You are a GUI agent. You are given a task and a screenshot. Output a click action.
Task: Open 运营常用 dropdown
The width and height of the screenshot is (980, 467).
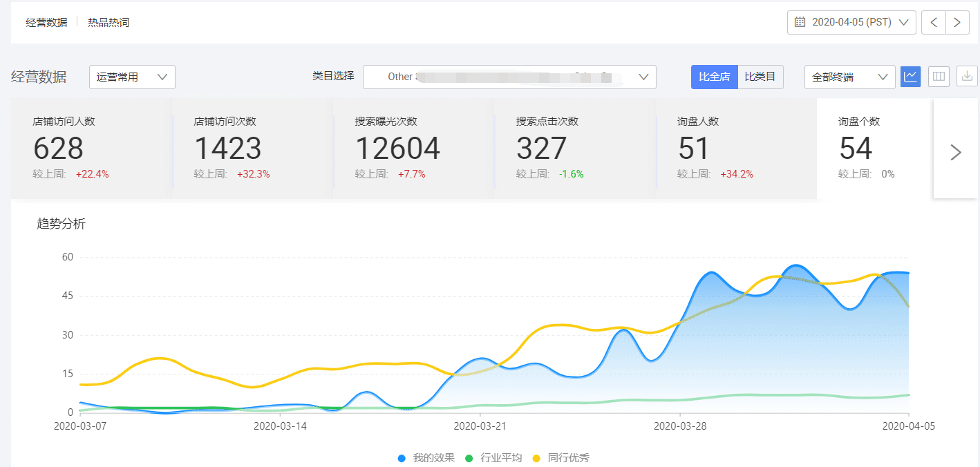tap(132, 77)
